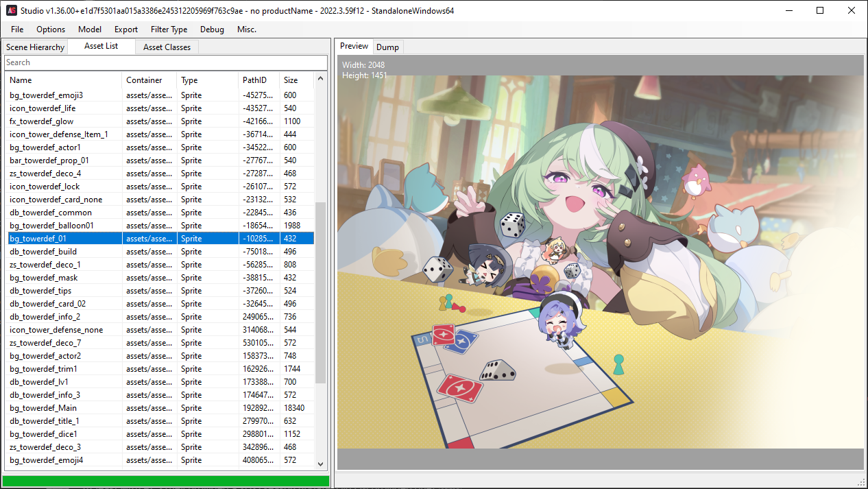Viewport: 868px width, 489px height.
Task: Click the asset list scroll down arrow
Action: pyautogui.click(x=320, y=464)
